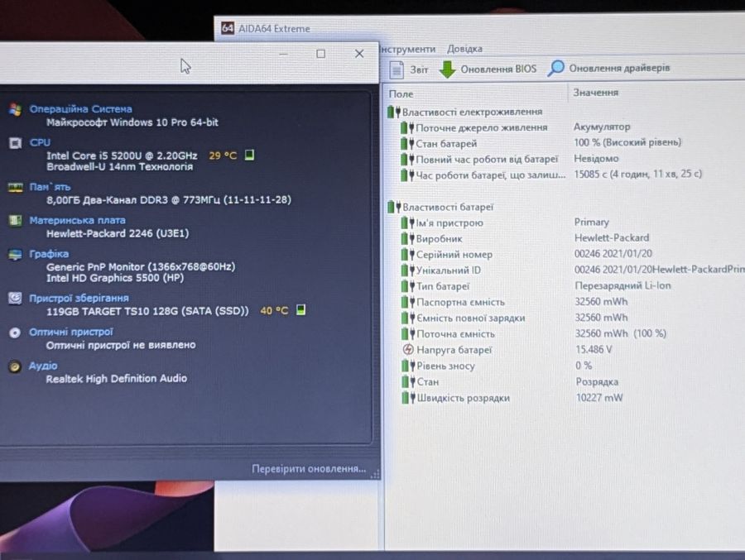This screenshot has width=745, height=560.
Task: Open the Звіт report toolbar button
Action: tap(409, 69)
